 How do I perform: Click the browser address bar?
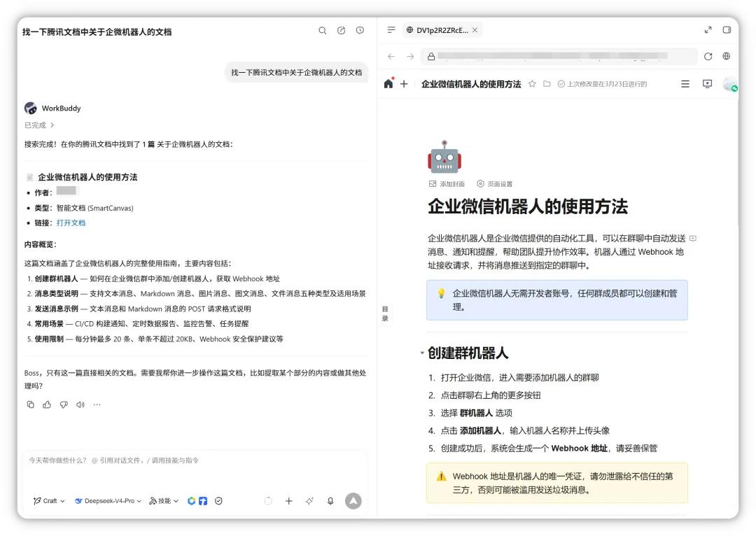tap(559, 57)
